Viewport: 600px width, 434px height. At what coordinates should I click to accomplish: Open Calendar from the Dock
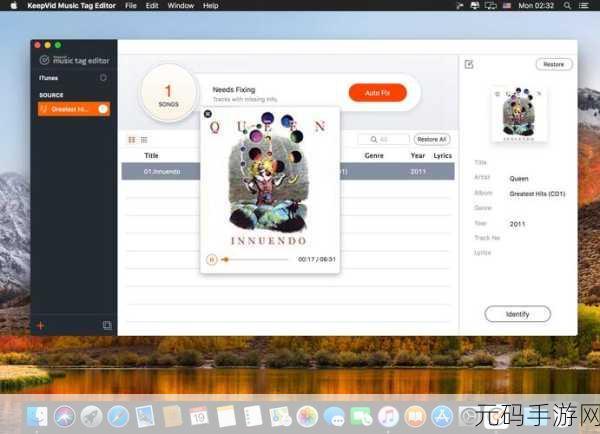click(199, 416)
